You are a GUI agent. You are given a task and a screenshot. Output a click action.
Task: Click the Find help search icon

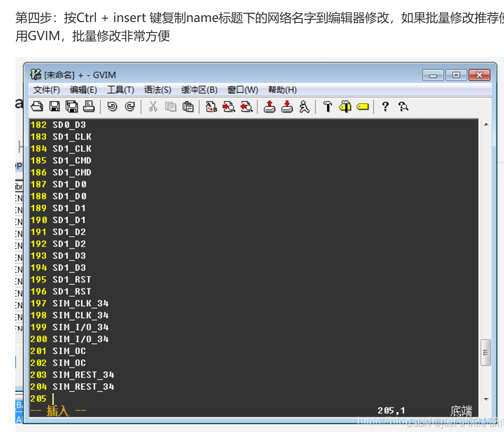(x=403, y=107)
